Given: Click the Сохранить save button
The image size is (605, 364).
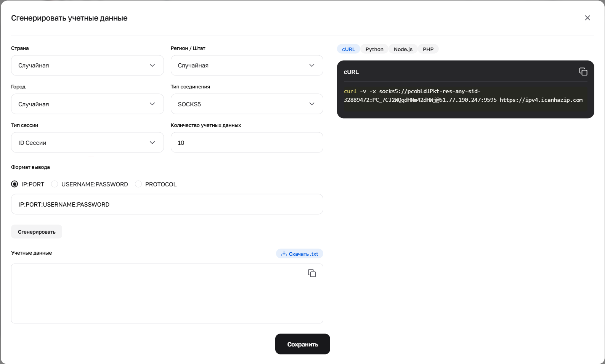Looking at the screenshot, I should click(x=302, y=344).
